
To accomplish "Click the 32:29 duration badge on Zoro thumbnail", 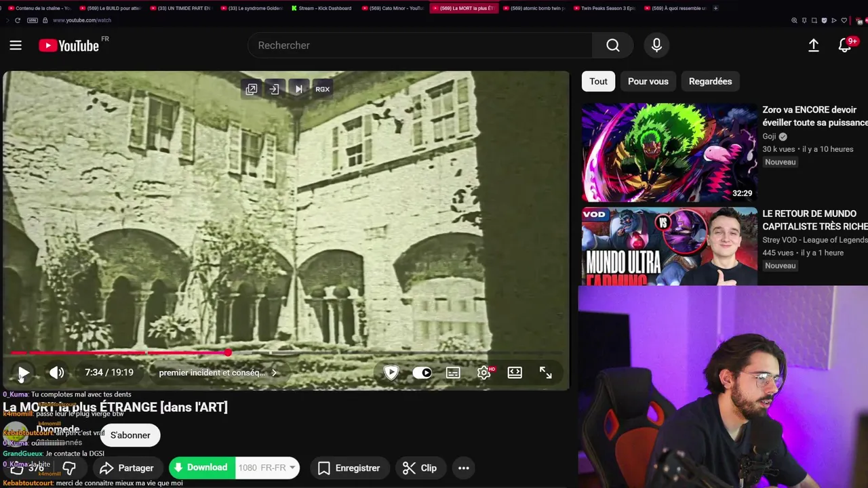I will coord(742,193).
